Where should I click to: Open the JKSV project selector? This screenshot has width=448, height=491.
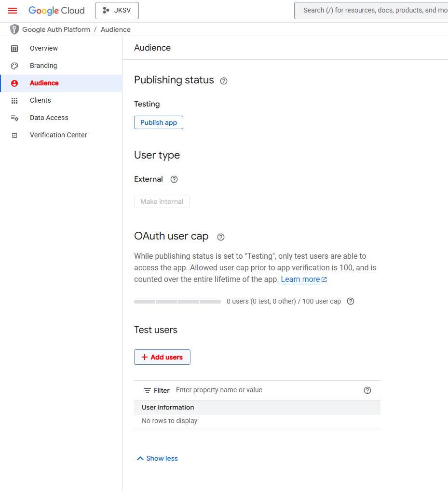(117, 11)
